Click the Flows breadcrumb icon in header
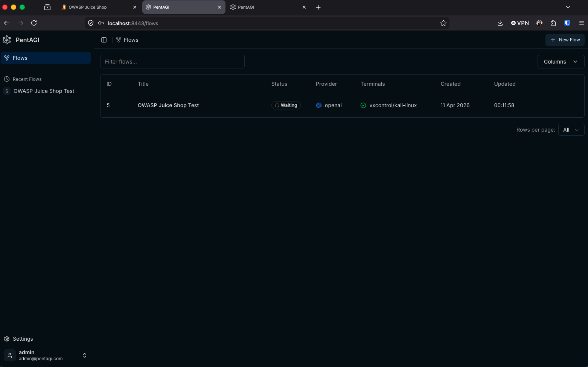This screenshot has width=588, height=367. coord(119,40)
